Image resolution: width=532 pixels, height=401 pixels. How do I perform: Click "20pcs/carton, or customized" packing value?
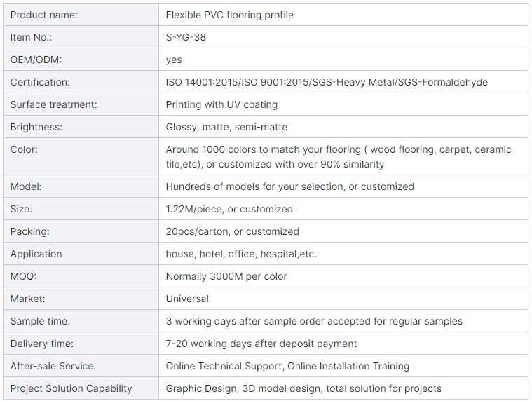click(232, 231)
